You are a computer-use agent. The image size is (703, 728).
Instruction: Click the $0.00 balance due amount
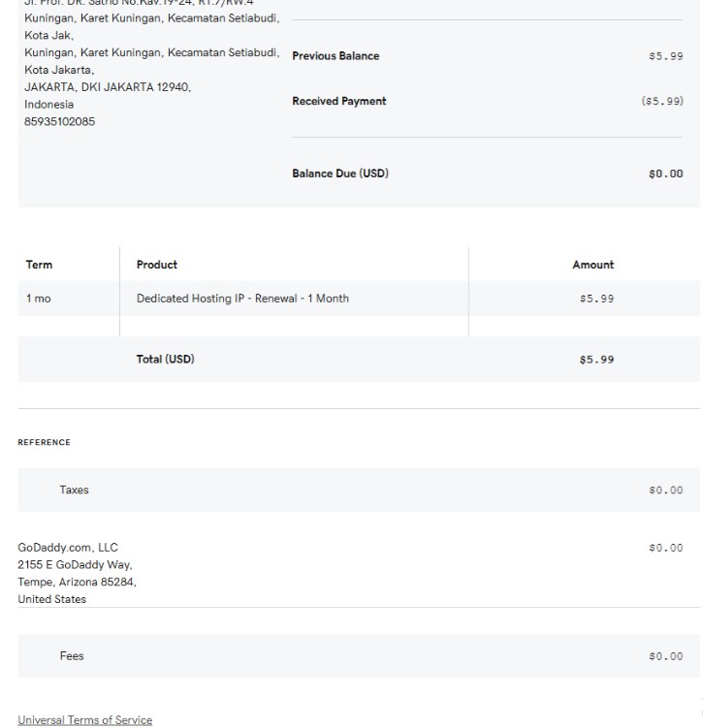[666, 174]
